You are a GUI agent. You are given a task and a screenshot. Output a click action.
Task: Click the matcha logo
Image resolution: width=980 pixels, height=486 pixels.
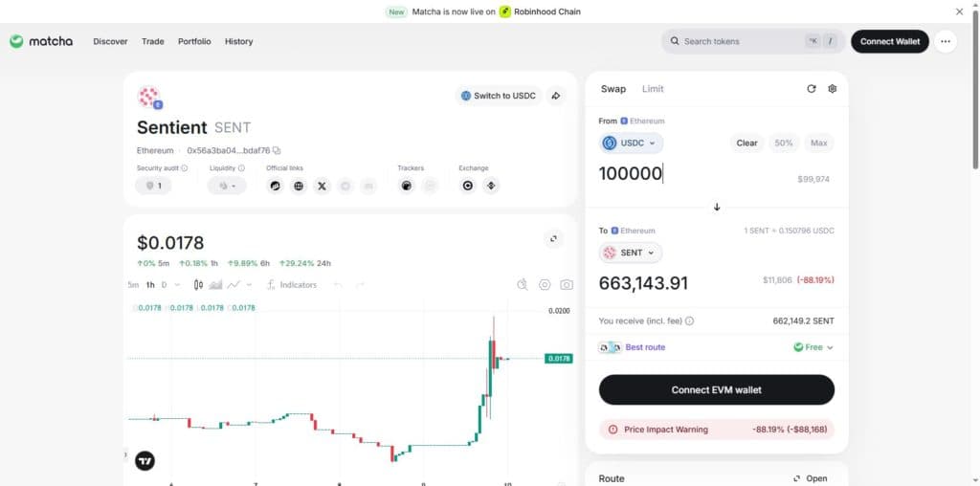(41, 41)
